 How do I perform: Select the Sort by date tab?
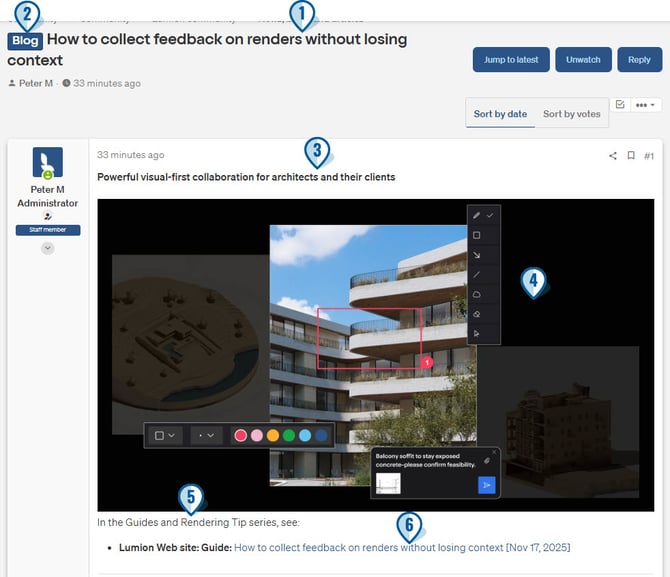click(500, 114)
